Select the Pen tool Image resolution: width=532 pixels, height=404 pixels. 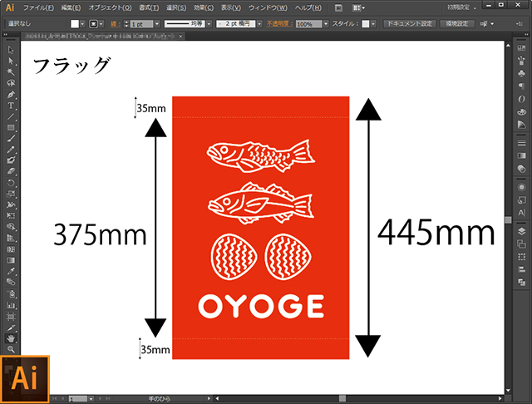coord(11,95)
